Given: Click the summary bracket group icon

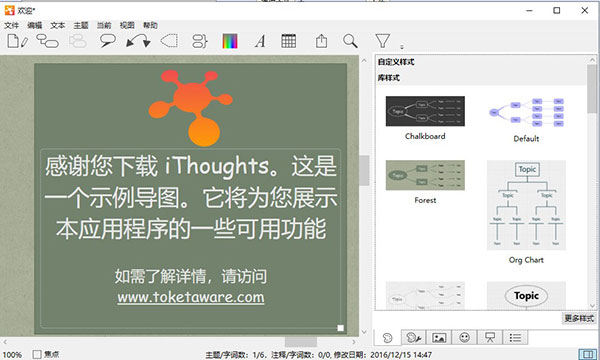Looking at the screenshot, I should 199,41.
